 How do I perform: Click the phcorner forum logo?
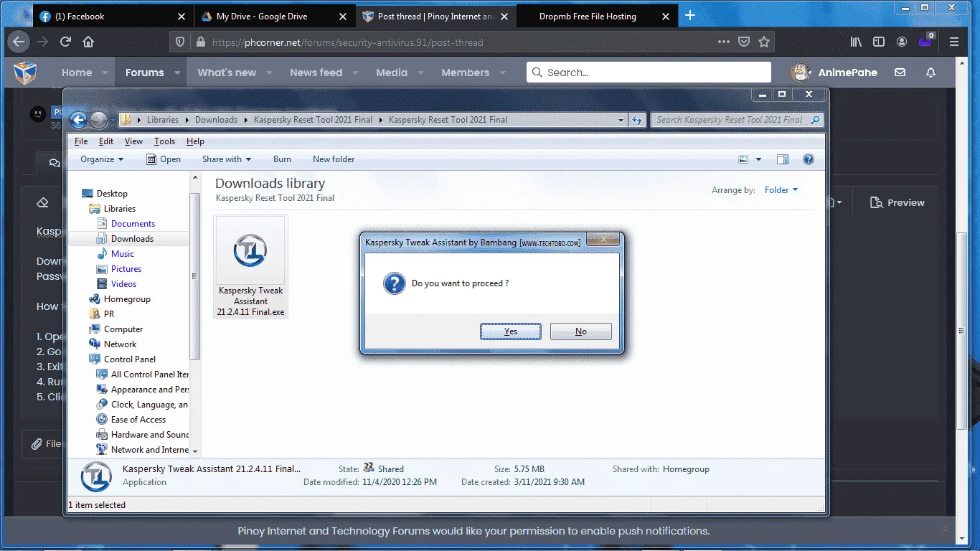click(25, 72)
